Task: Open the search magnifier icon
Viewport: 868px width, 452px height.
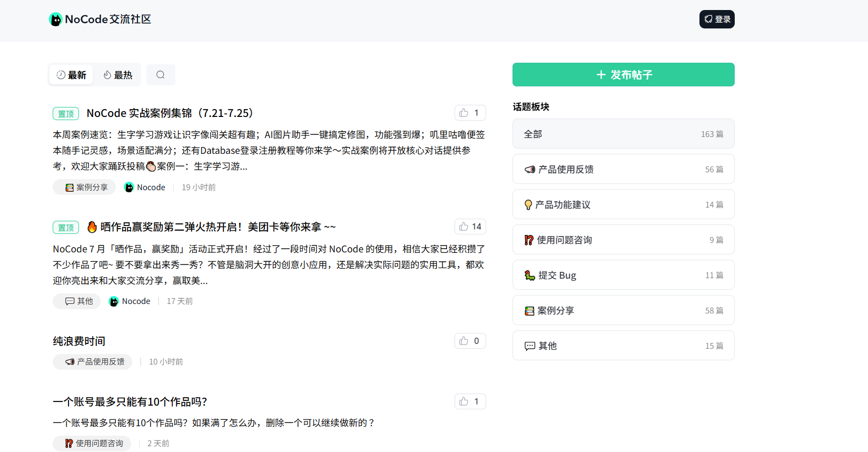Action: pyautogui.click(x=161, y=75)
